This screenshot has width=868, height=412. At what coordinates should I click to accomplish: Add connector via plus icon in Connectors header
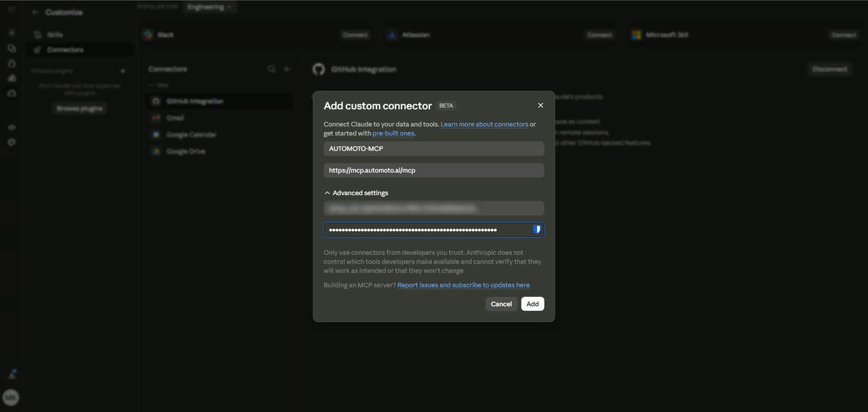(x=287, y=69)
